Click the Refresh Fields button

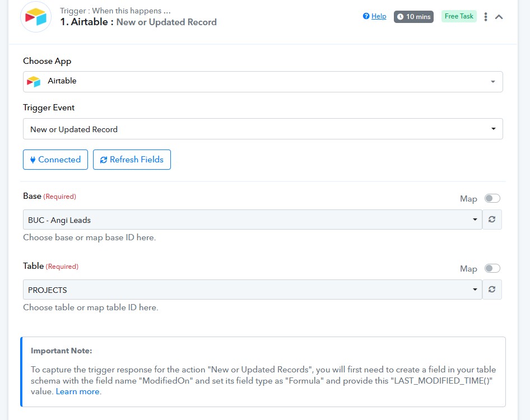point(132,160)
